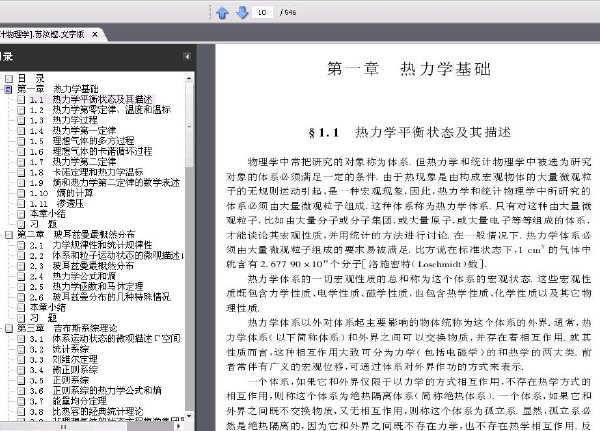The image size is (600, 431).
Task: Select 第二章 玻耳兹曼最概然分布 chapter text
Action: pyautogui.click(x=76, y=234)
